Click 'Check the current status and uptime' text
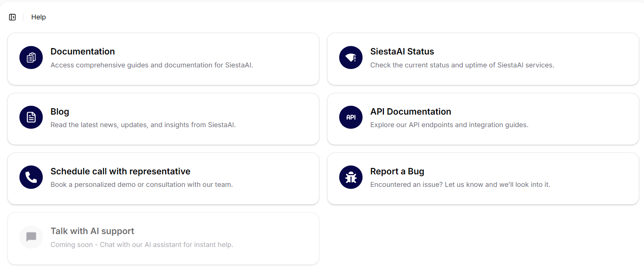 click(x=462, y=65)
